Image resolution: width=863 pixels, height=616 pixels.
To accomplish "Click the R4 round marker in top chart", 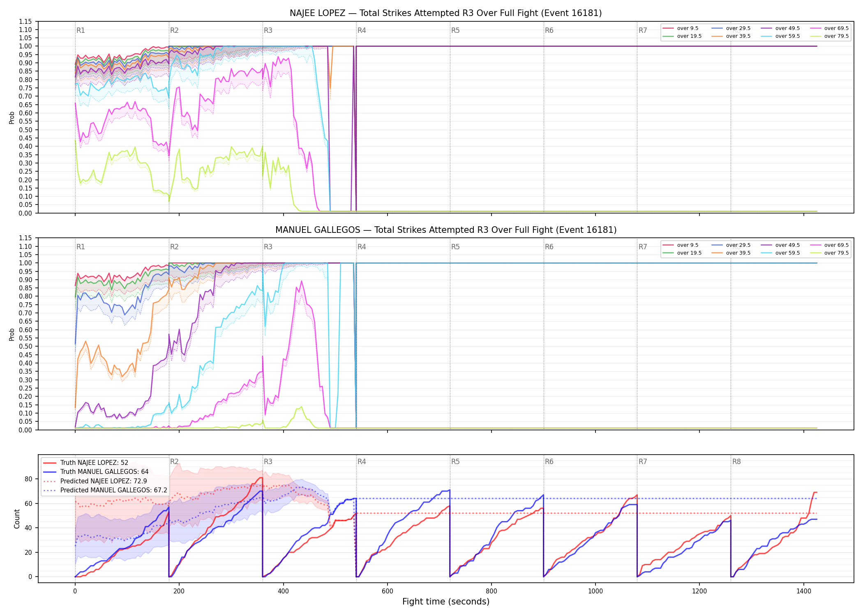I will pyautogui.click(x=362, y=30).
